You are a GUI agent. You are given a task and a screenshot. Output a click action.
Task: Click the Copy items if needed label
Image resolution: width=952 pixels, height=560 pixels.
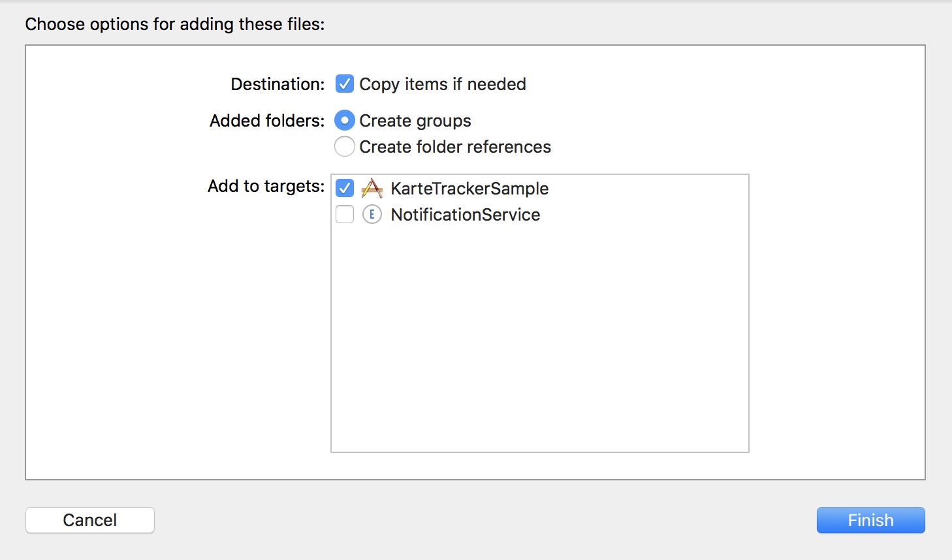tap(443, 84)
